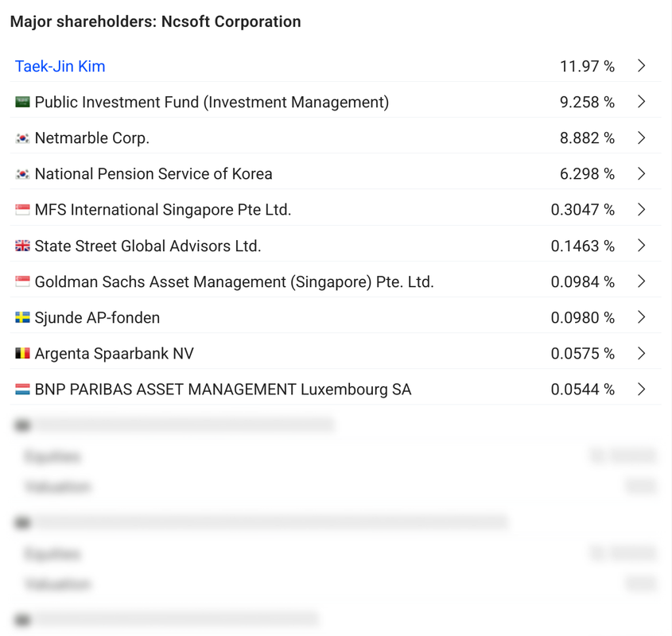Click the UK flag beside State Street

click(23, 246)
